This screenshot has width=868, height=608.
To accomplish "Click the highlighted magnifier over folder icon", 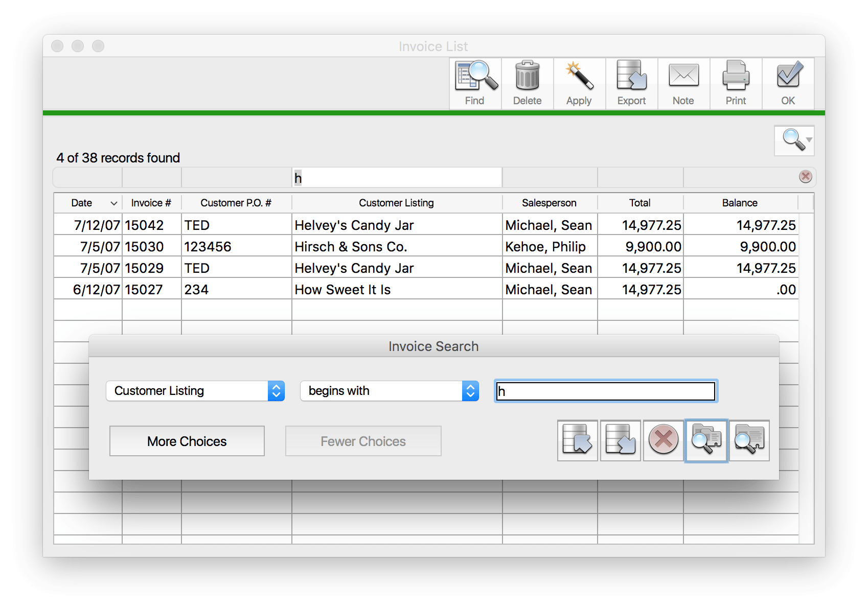I will (706, 440).
